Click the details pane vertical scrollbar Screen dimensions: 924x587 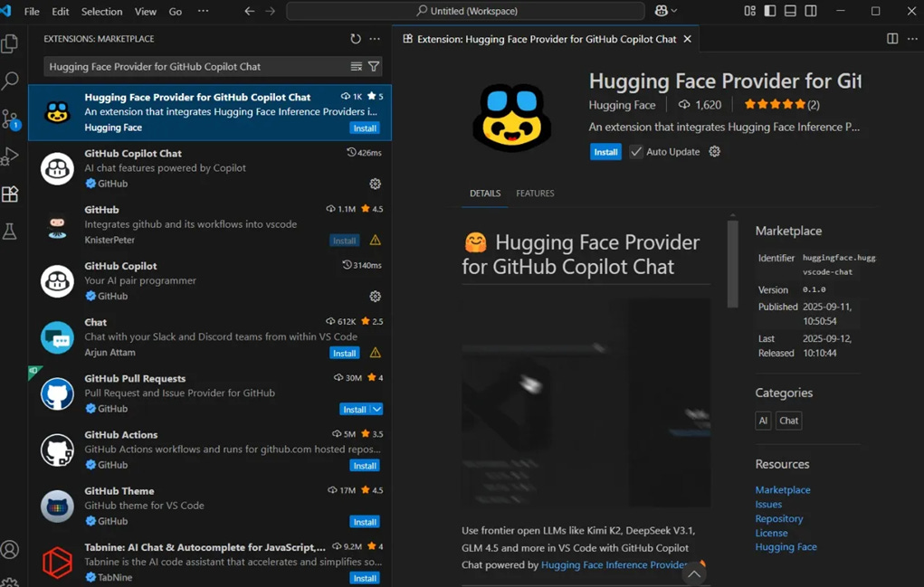[732, 264]
